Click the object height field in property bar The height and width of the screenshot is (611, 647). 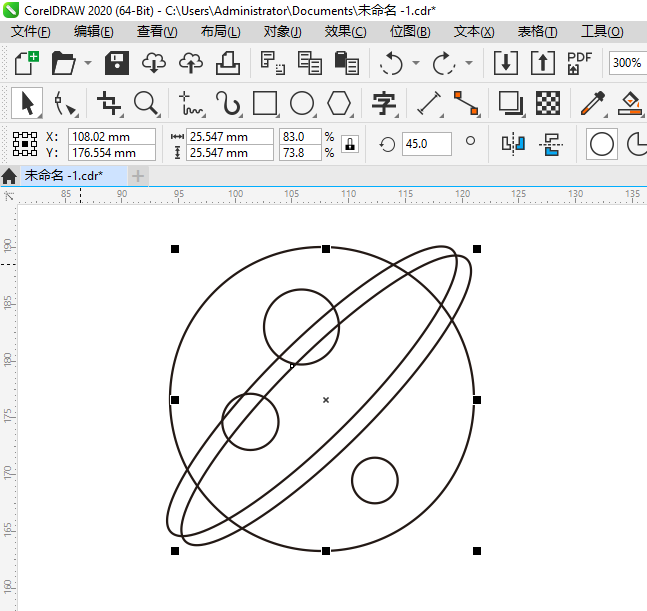[x=230, y=153]
